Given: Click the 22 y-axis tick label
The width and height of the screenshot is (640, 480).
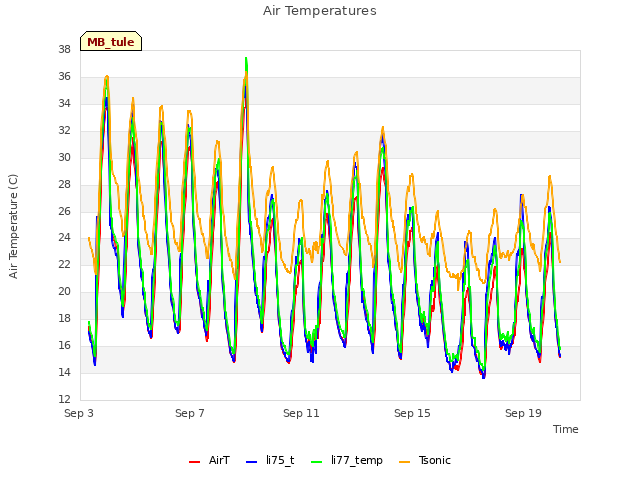Looking at the screenshot, I should click(x=64, y=264).
